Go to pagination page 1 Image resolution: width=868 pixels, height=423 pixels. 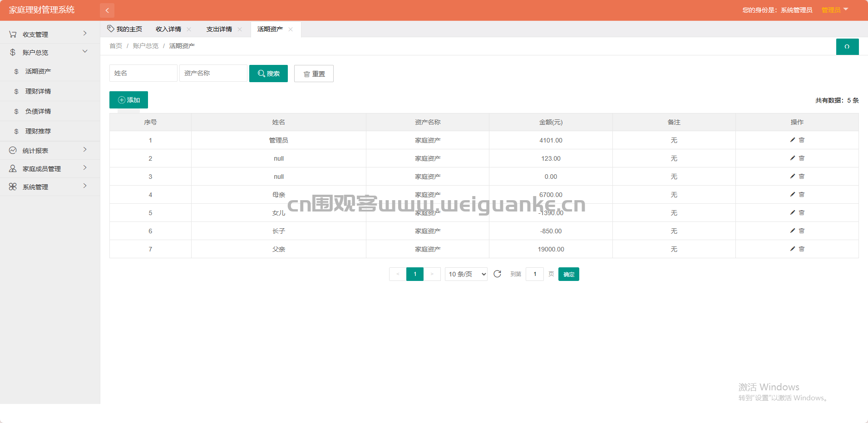tap(415, 274)
